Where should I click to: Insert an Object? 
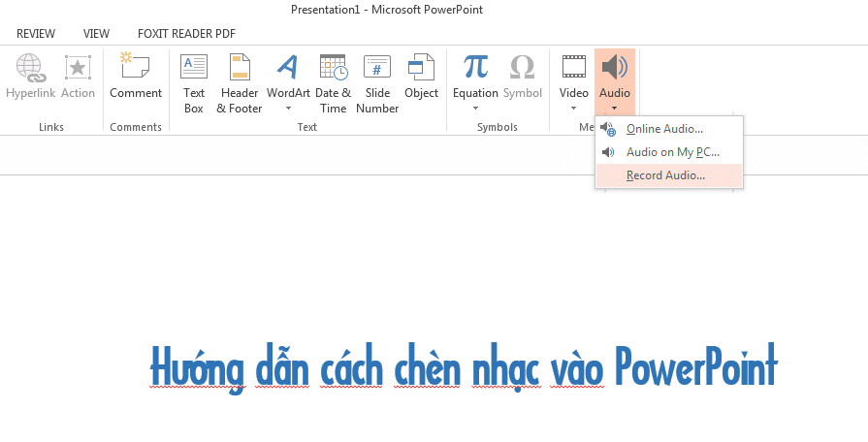click(421, 77)
